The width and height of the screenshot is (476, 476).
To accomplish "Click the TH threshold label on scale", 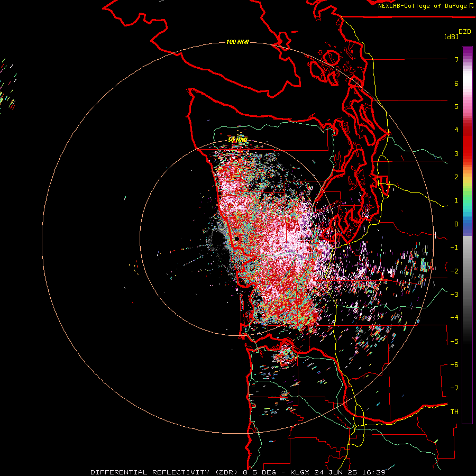I will (x=454, y=412).
